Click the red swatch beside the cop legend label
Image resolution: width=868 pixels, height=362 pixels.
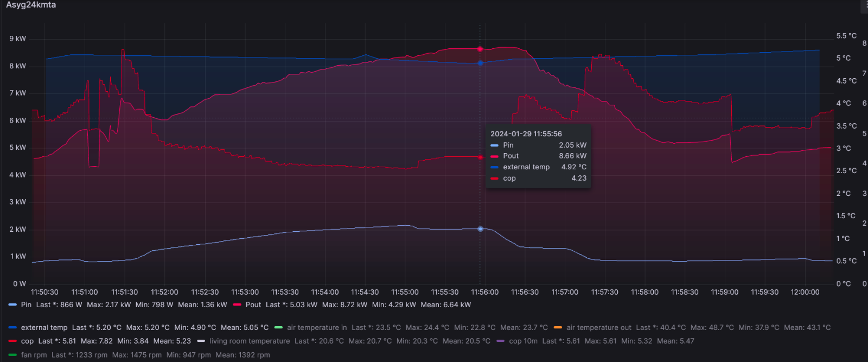click(12, 341)
